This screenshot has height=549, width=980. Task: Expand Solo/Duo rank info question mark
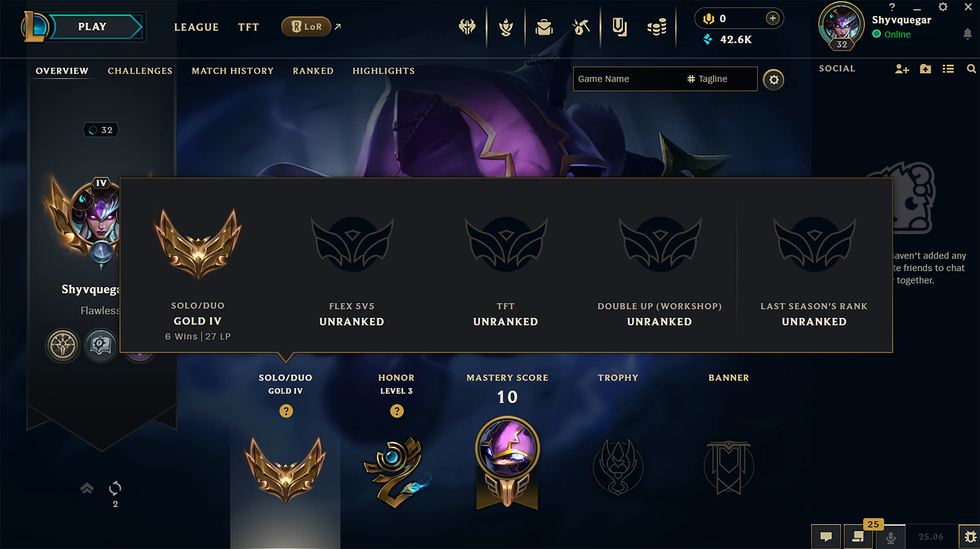286,411
